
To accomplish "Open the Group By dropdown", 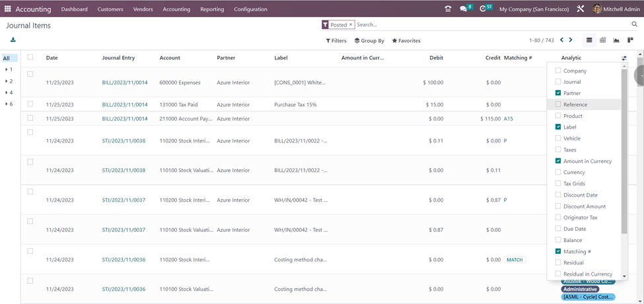I will (x=369, y=41).
